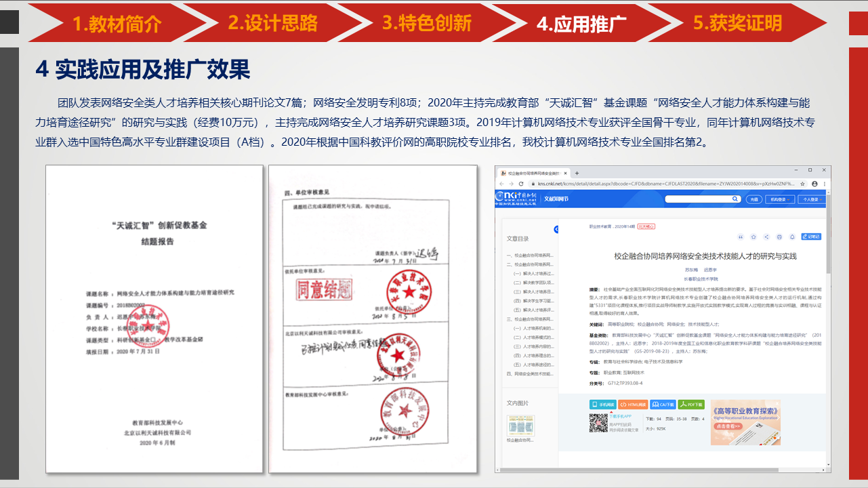Open a new browser tab with plus icon

coord(577,174)
